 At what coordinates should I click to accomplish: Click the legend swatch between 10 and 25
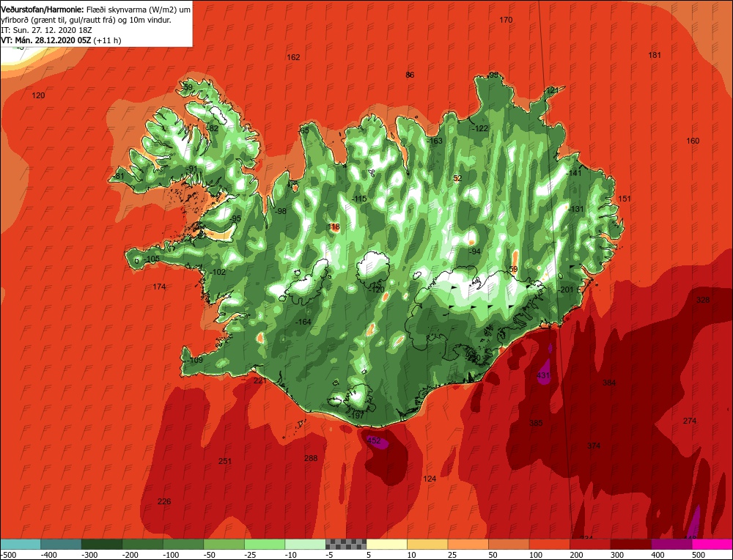coord(427,544)
